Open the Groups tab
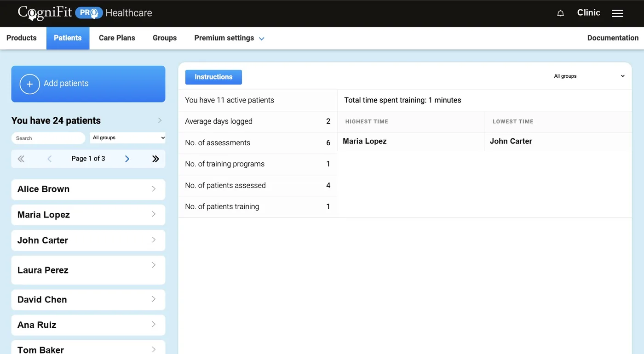This screenshot has height=354, width=644. pos(165,38)
